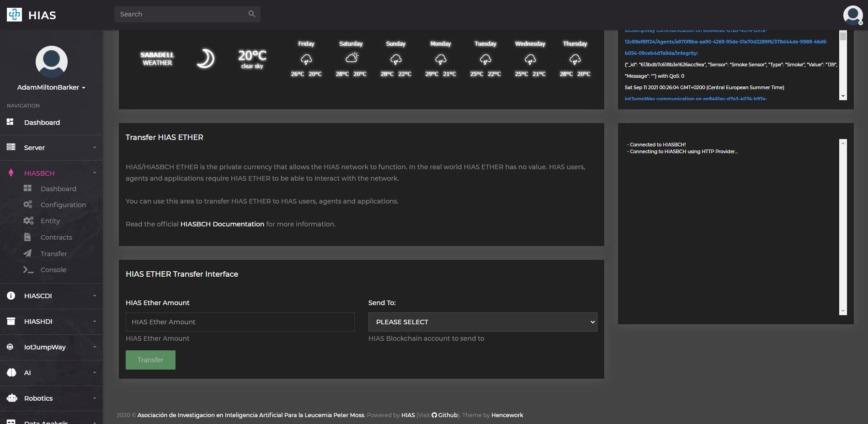Click Thursday's rain cloud forecast icon
Screen dimensions: 868x424
coord(575,59)
